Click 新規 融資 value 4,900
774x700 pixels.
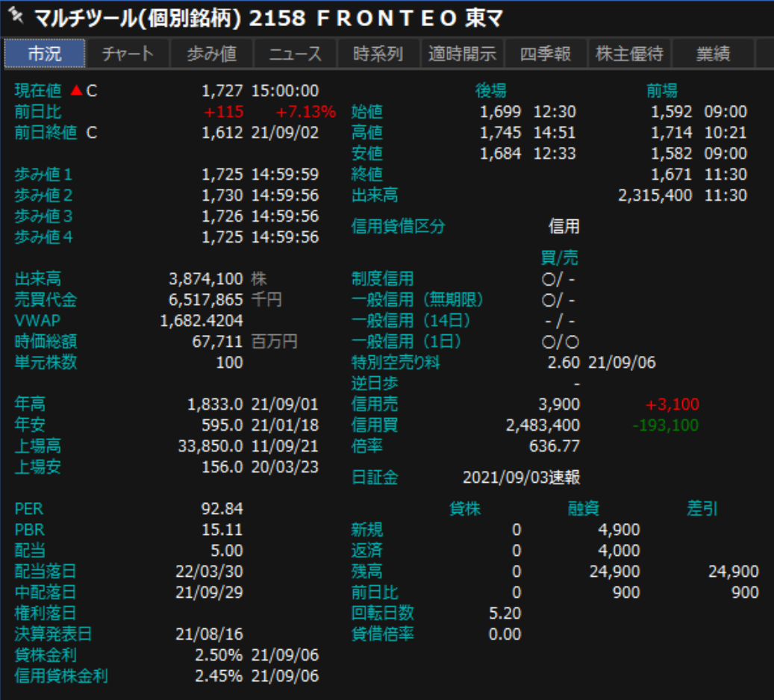[619, 530]
